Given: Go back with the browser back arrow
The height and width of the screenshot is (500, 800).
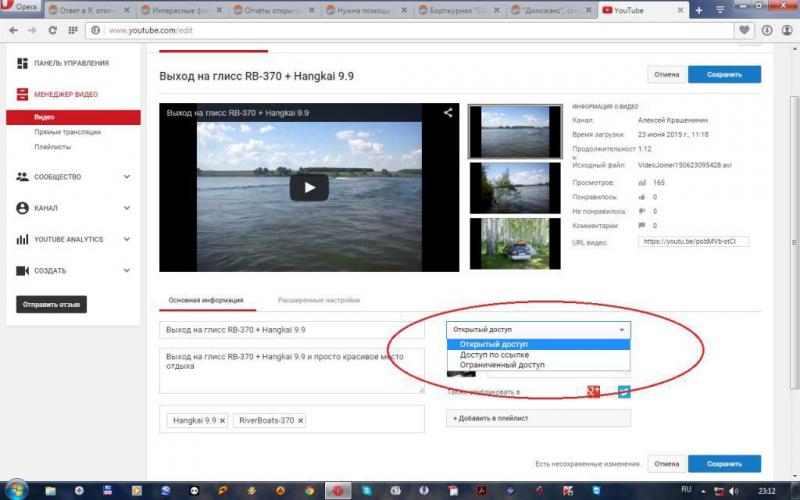Looking at the screenshot, I should click(13, 30).
